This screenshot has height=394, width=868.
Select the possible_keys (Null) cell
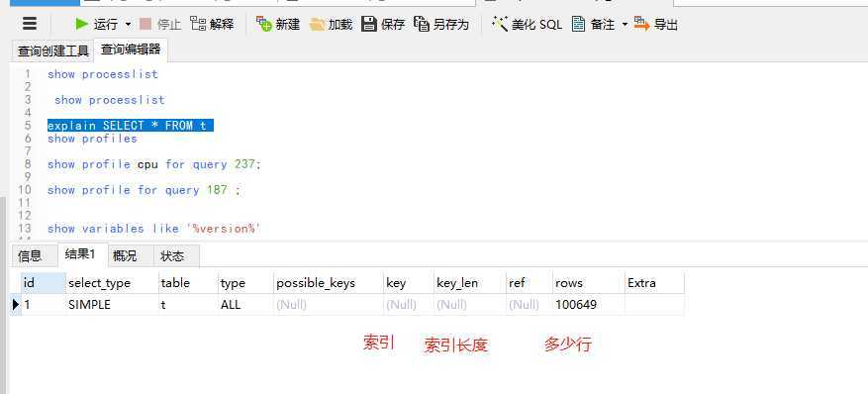point(329,304)
